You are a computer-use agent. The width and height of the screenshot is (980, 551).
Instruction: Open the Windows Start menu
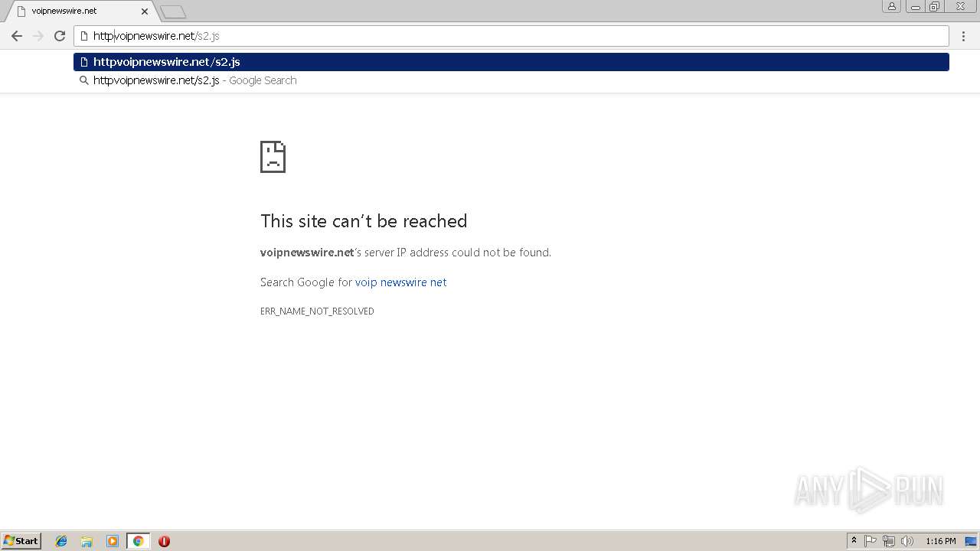[21, 541]
